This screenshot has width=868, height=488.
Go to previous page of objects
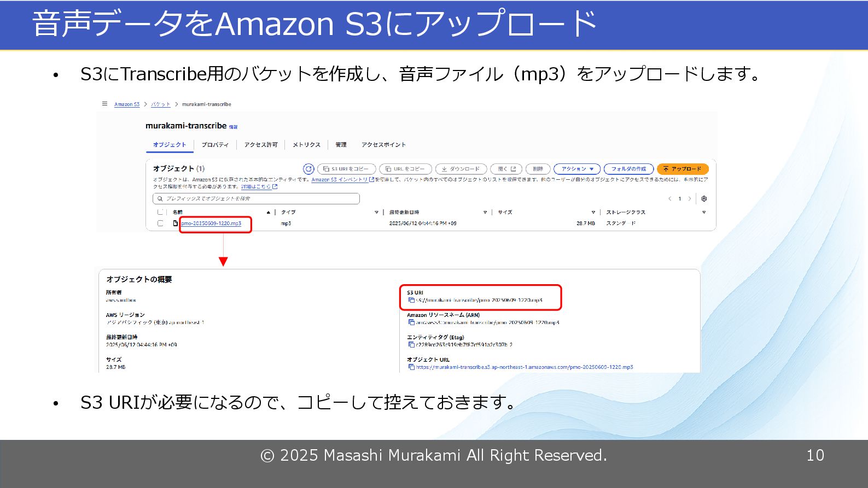pyautogui.click(x=670, y=198)
